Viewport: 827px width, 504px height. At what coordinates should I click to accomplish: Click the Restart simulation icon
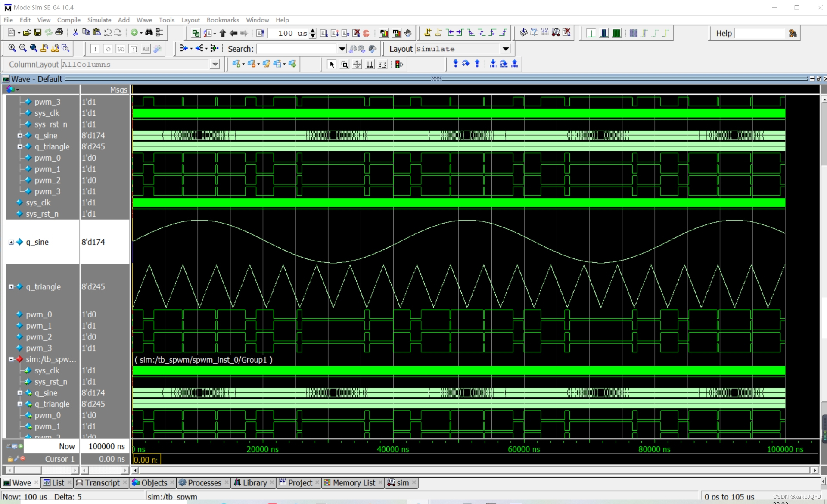click(261, 33)
